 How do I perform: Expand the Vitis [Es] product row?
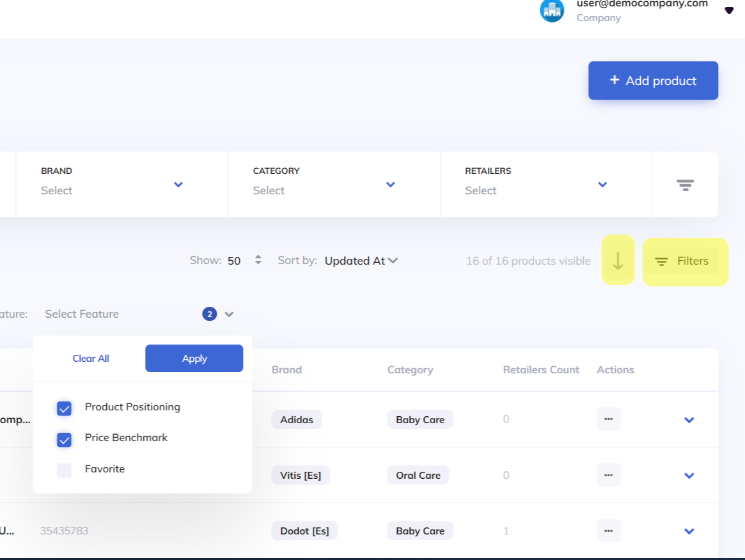pos(689,476)
